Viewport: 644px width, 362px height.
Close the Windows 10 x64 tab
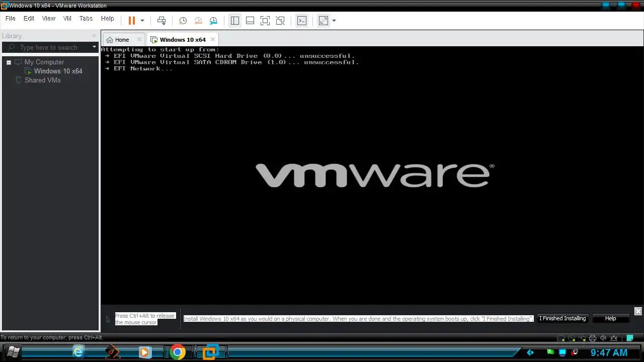point(213,39)
